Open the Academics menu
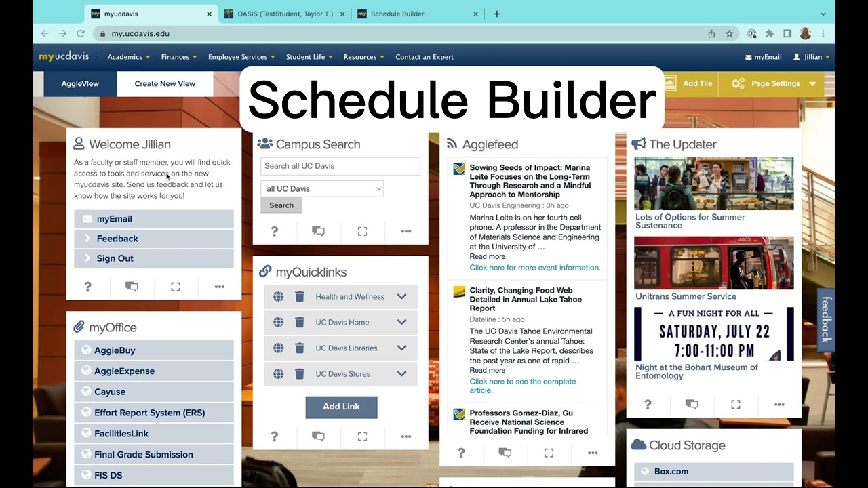 point(128,57)
